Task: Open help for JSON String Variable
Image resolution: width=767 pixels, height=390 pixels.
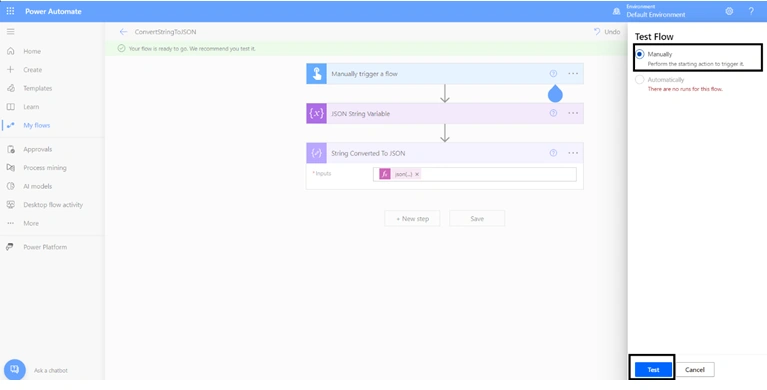Action: click(553, 113)
